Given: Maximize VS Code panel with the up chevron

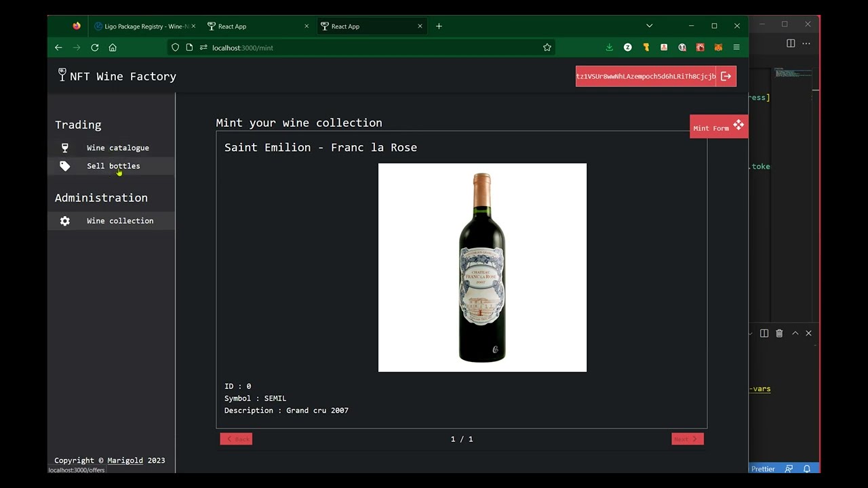Looking at the screenshot, I should (x=795, y=333).
